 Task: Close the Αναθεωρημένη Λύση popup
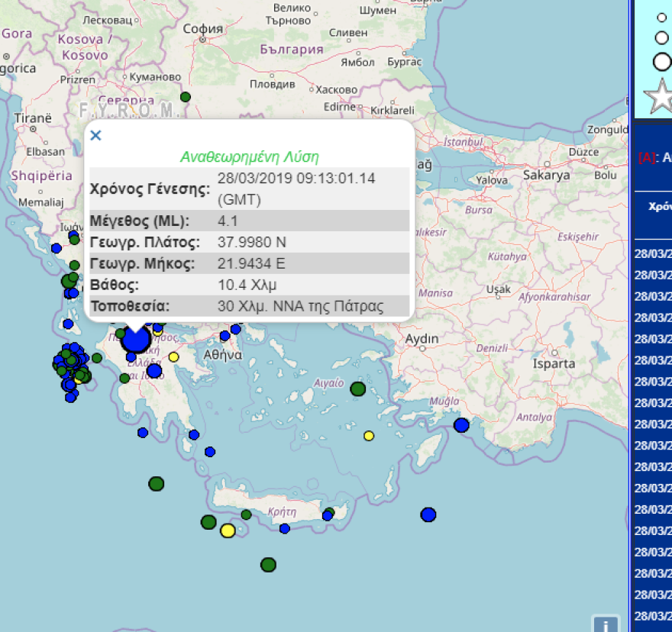point(95,134)
